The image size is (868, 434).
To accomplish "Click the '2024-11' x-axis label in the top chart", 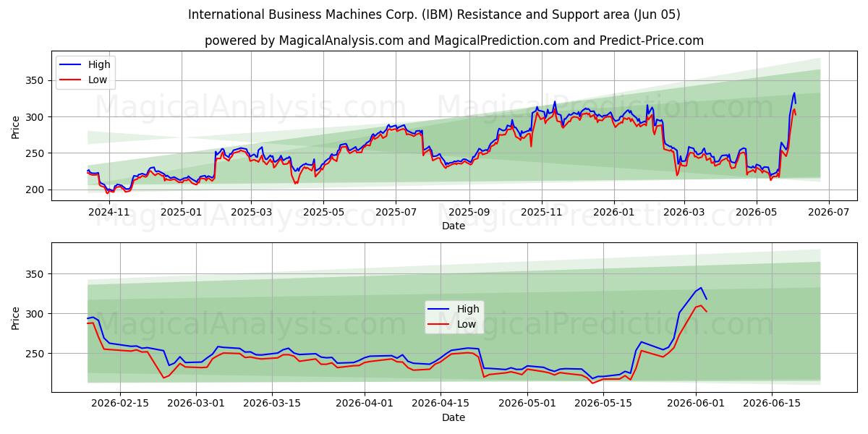I will click(111, 213).
